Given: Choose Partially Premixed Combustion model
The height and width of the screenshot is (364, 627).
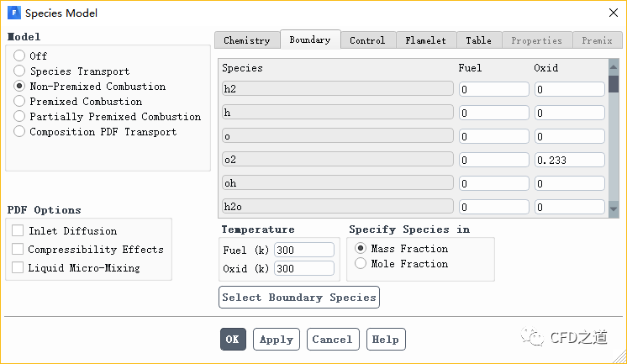Looking at the screenshot, I should [19, 117].
